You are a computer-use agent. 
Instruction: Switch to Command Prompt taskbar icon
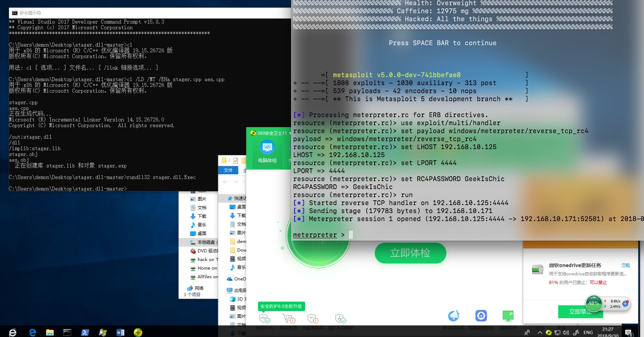(x=67, y=332)
